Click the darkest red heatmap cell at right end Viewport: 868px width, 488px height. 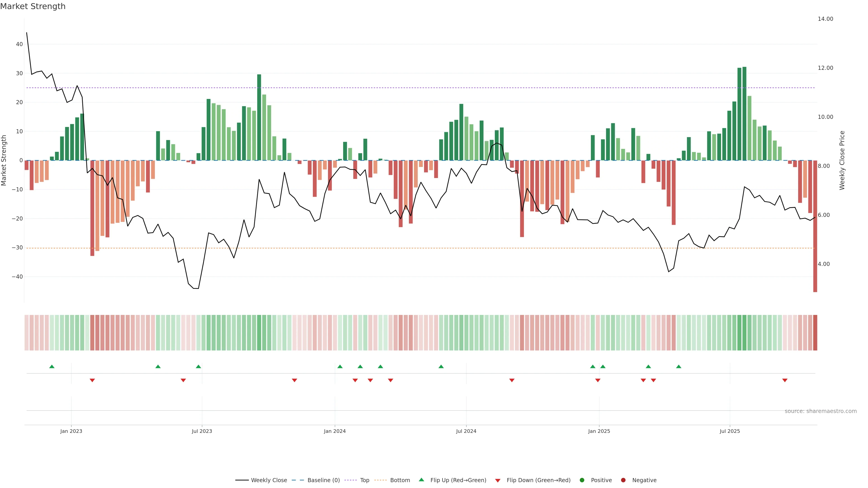pyautogui.click(x=815, y=332)
